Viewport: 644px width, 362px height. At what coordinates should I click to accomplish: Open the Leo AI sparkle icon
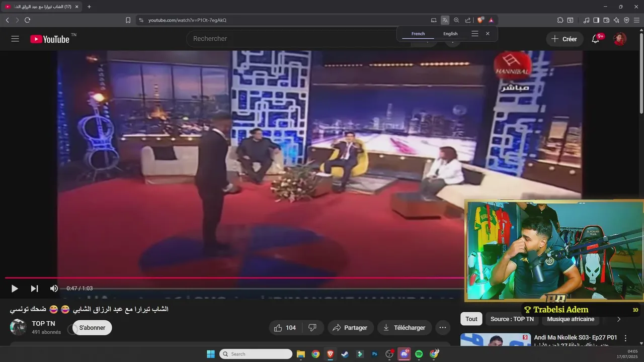pos(617,20)
